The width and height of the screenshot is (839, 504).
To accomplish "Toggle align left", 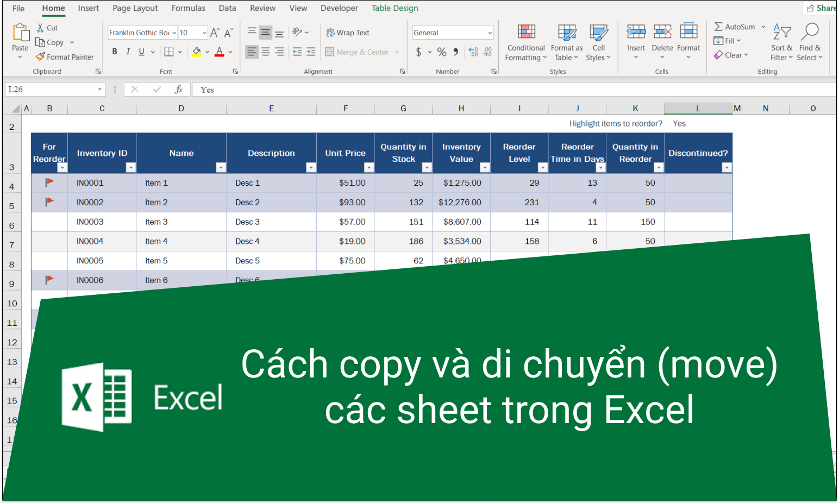I will click(252, 52).
